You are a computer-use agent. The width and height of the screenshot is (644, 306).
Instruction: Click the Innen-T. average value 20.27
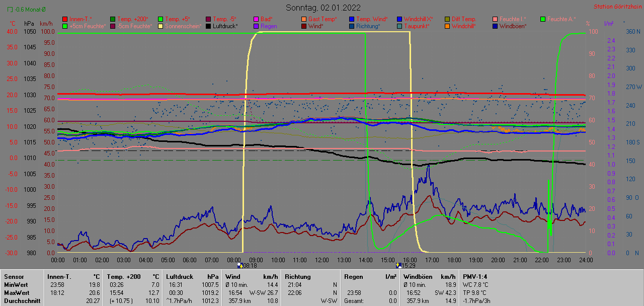(x=92, y=301)
